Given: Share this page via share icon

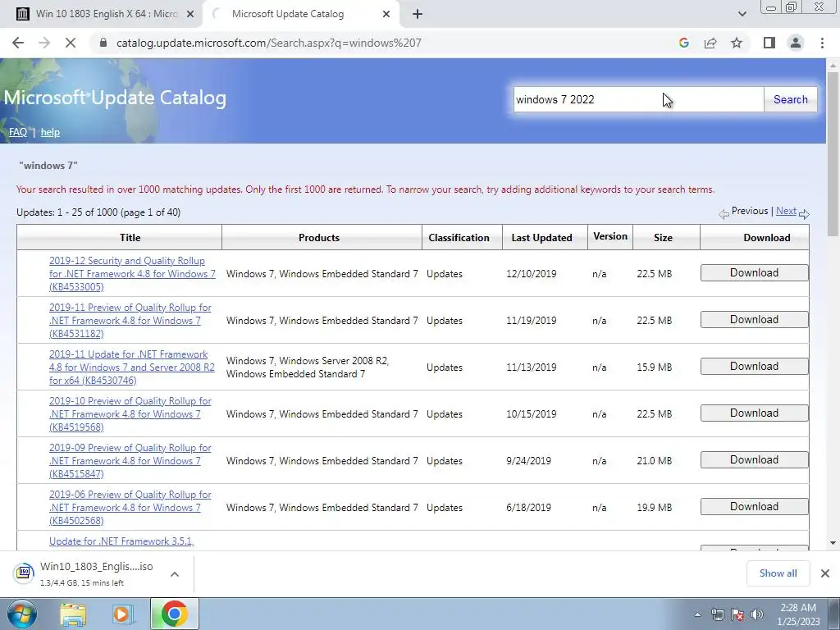Looking at the screenshot, I should coord(710,43).
